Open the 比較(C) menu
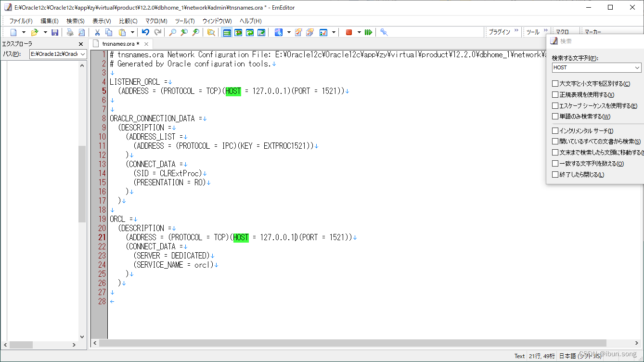 (x=128, y=21)
